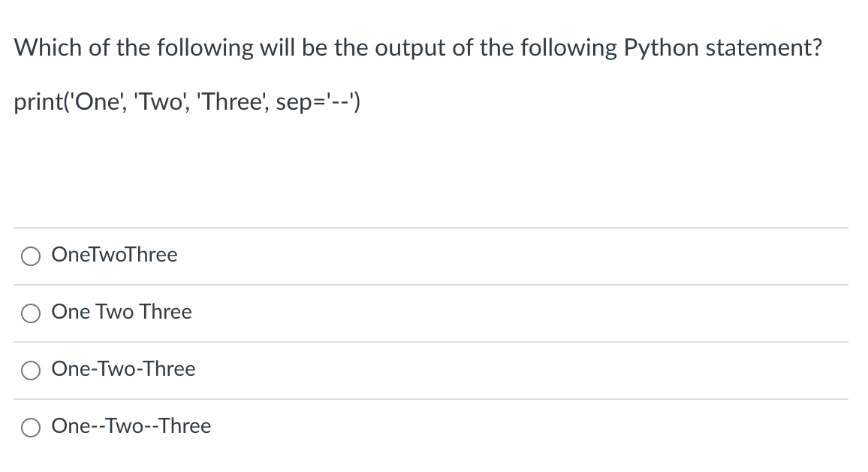
Task: Choose the 'One Two Three' radio button
Action: coord(31,313)
